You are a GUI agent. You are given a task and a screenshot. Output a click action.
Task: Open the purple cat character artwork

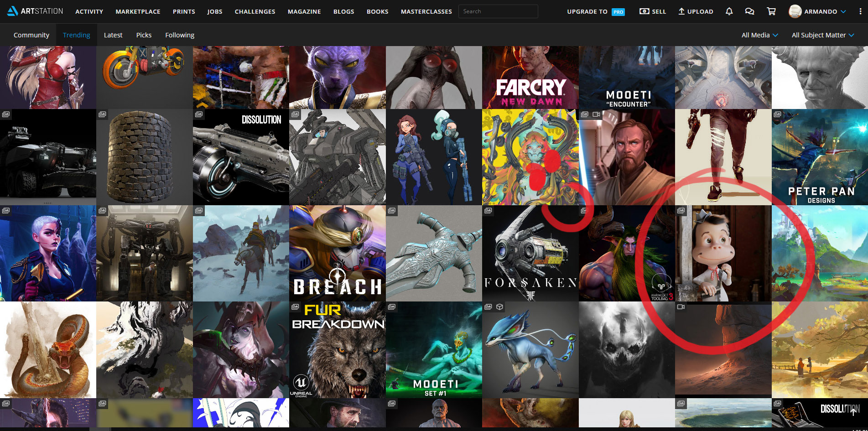coord(338,77)
